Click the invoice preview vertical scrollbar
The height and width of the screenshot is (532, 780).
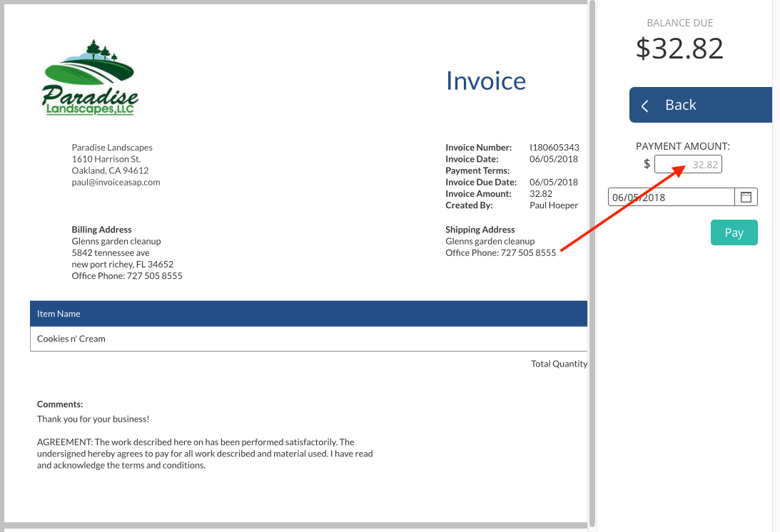point(592,264)
